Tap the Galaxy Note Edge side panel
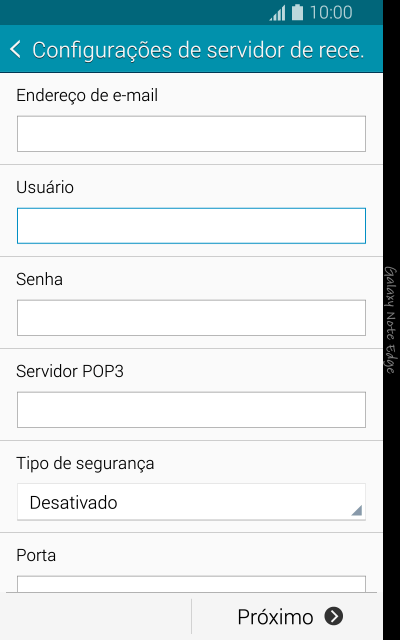Image resolution: width=400 pixels, height=640 pixels. pos(391,320)
